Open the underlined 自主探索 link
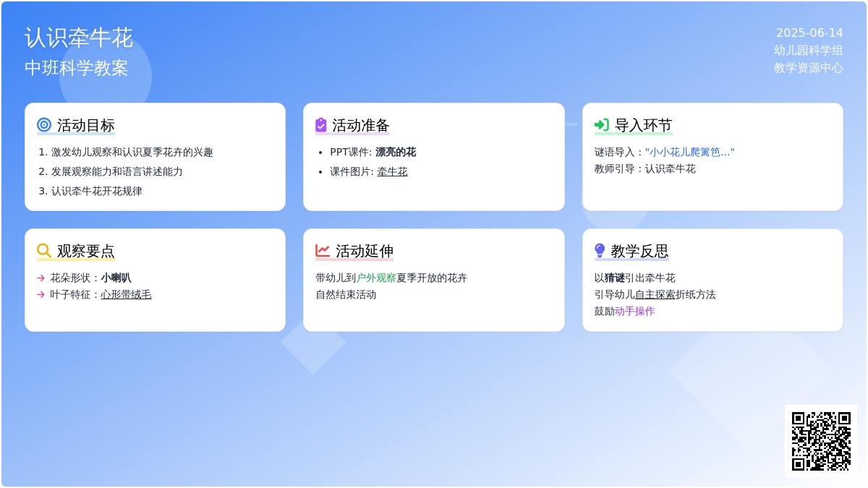The height and width of the screenshot is (488, 868). coord(655,295)
